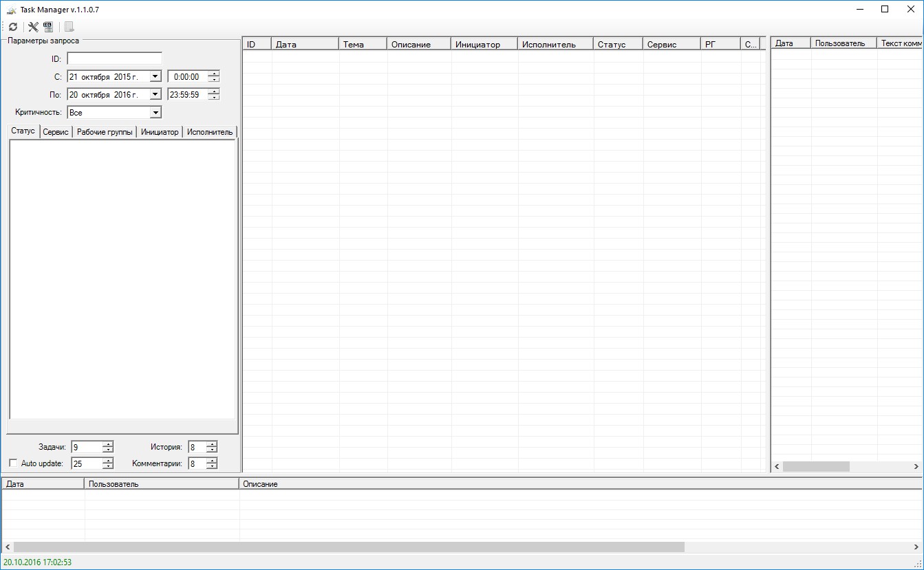Click the start date text 21 октября 2015
Screen dimensions: 924x570
tap(103, 77)
